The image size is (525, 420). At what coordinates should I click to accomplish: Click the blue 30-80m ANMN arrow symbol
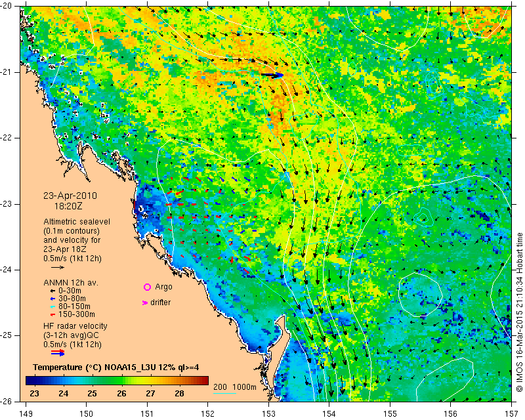click(53, 299)
